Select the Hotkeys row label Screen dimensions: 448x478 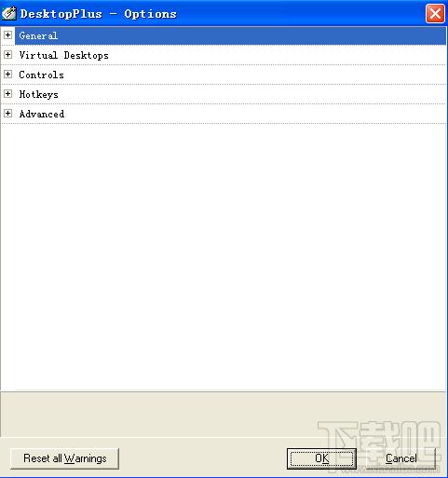tap(38, 94)
